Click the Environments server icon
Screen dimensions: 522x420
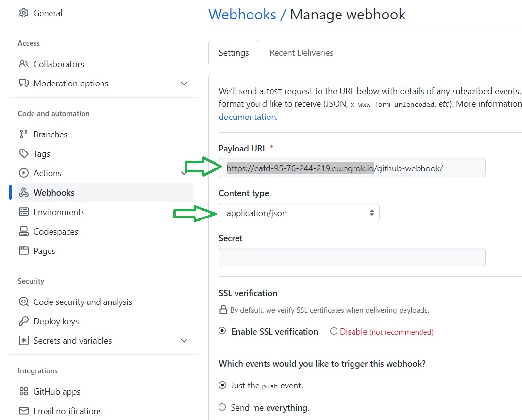click(x=23, y=212)
